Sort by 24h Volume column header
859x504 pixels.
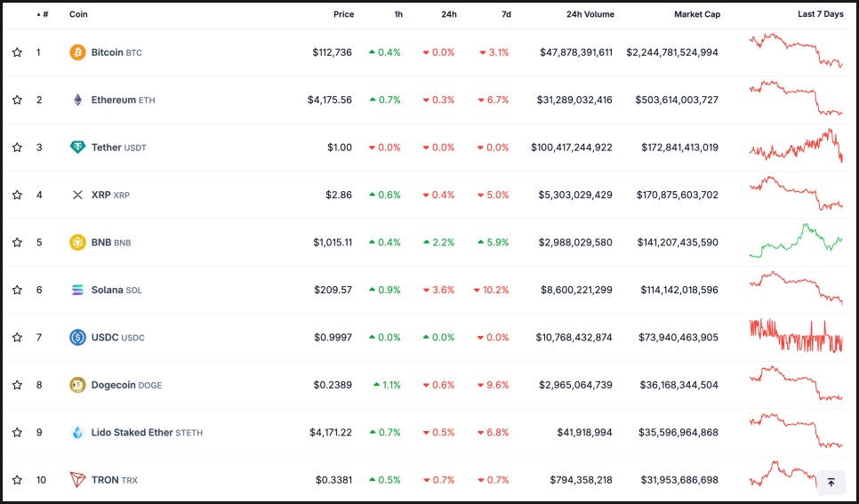click(x=590, y=15)
